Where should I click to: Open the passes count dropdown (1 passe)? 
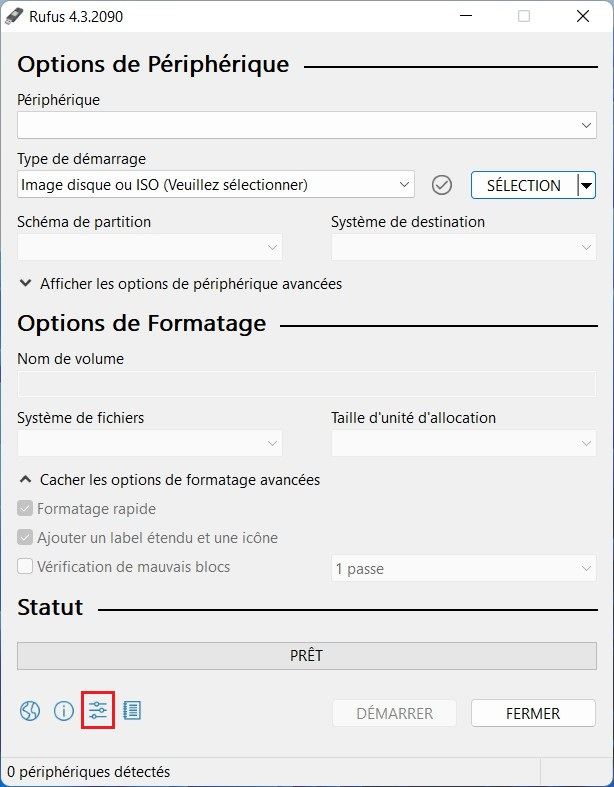(x=463, y=569)
